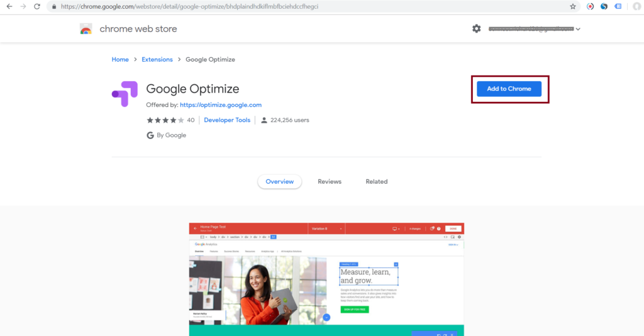Open the optimize.google.com publisher link
644x336 pixels.
(220, 105)
